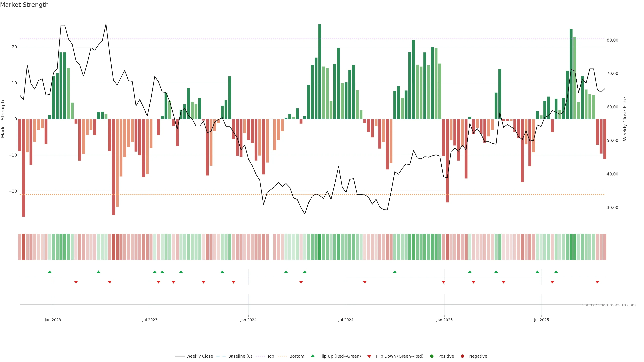
Task: Click the first green flip-up triangle marker
Action: click(x=50, y=272)
